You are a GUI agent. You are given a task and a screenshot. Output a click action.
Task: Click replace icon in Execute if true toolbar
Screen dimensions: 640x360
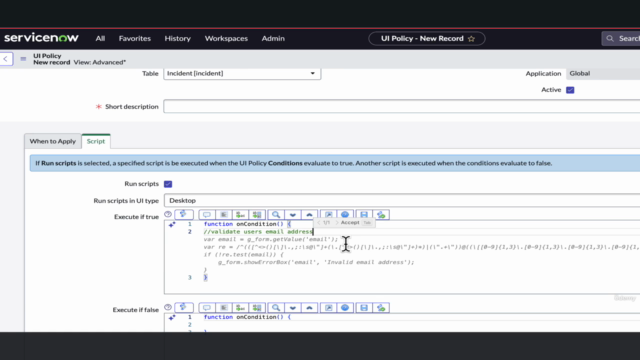(240, 215)
